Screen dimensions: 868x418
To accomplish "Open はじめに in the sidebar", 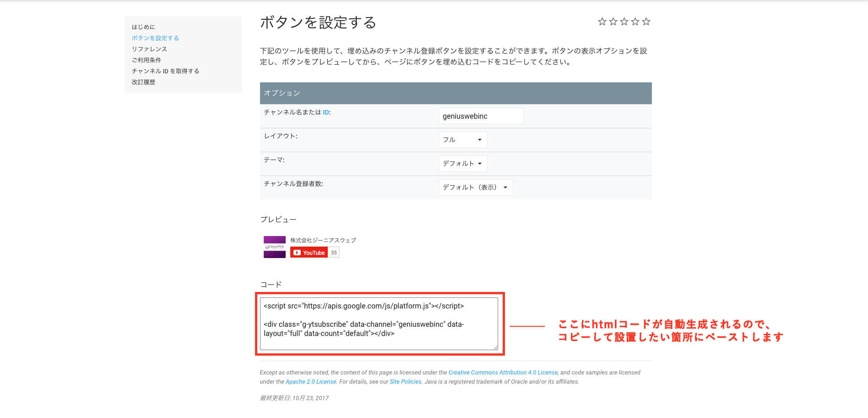I will (x=143, y=27).
